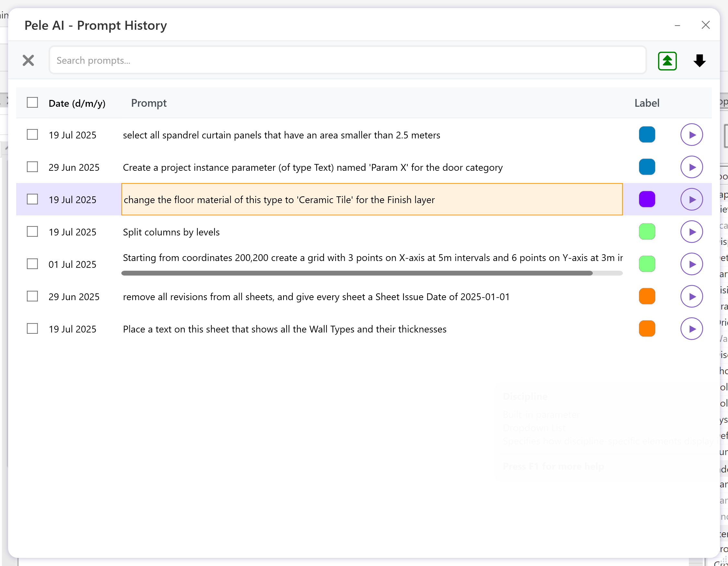Tick checkbox for Wall Types prompt row
Screen dimensions: 728x566
click(32, 329)
